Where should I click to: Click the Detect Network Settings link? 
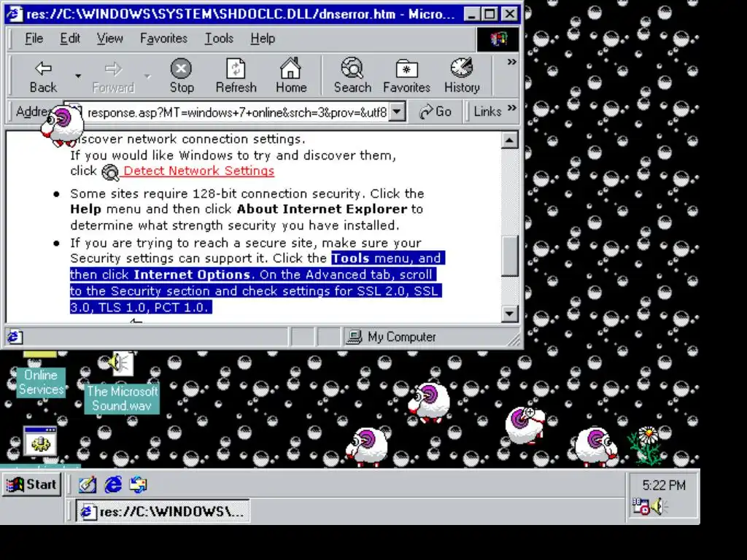[198, 171]
